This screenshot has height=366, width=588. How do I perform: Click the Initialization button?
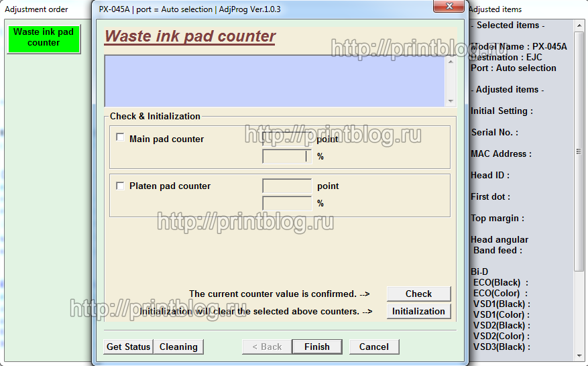tap(418, 311)
